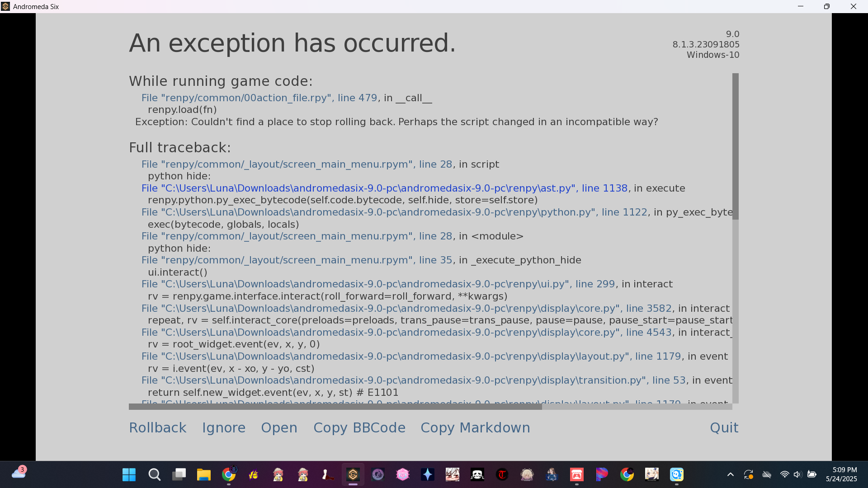
Task: Open 00action_file.rpy line 479 link
Action: pyautogui.click(x=259, y=98)
